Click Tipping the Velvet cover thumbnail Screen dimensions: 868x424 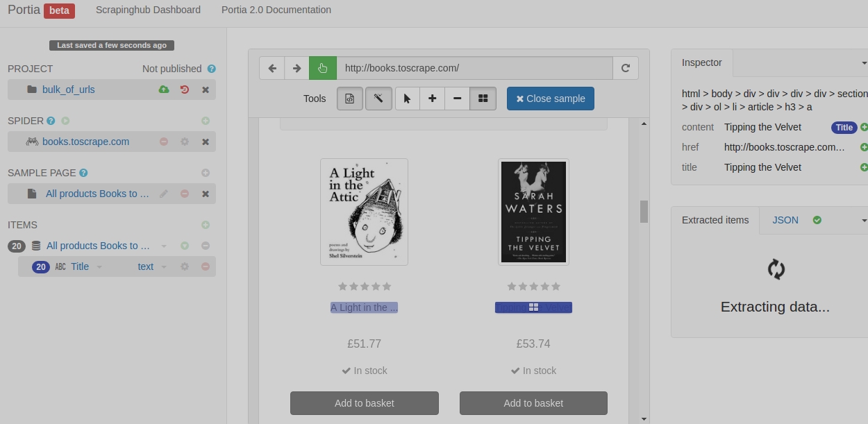pos(533,212)
